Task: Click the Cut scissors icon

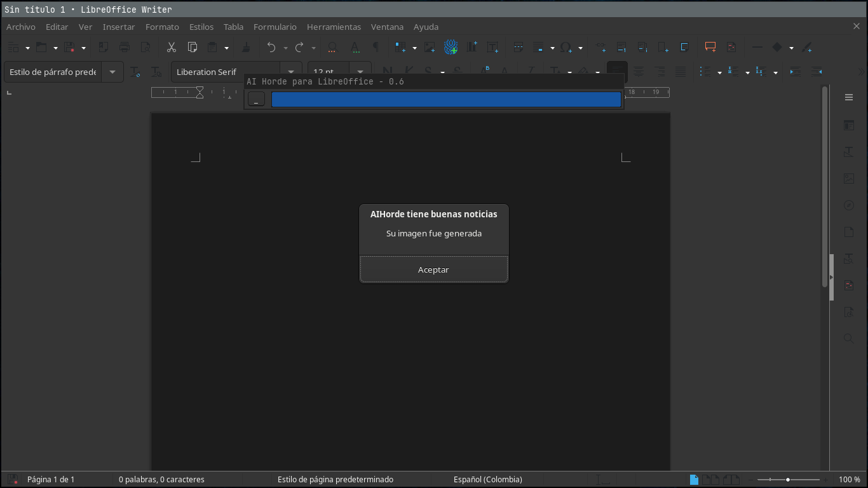Action: tap(171, 47)
